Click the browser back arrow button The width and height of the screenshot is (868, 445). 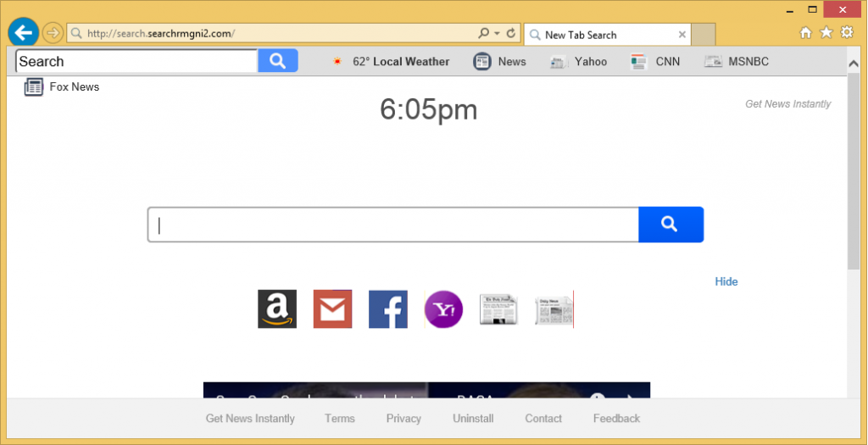tap(23, 33)
